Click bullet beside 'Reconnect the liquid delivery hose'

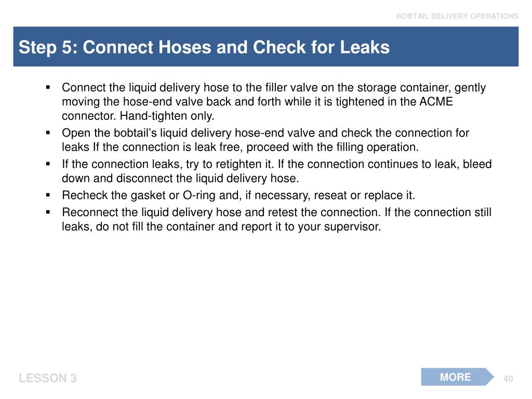[48, 212]
